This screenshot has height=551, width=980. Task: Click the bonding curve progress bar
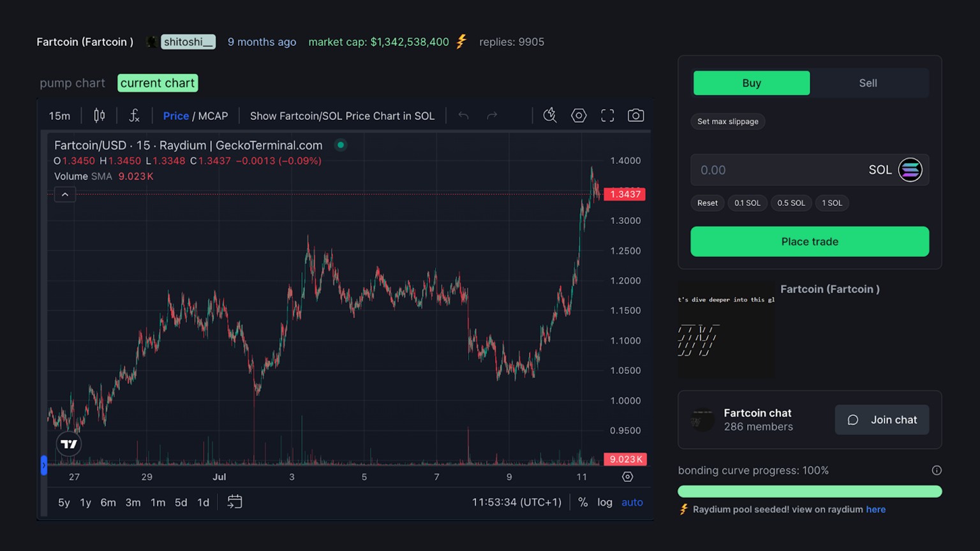(810, 491)
